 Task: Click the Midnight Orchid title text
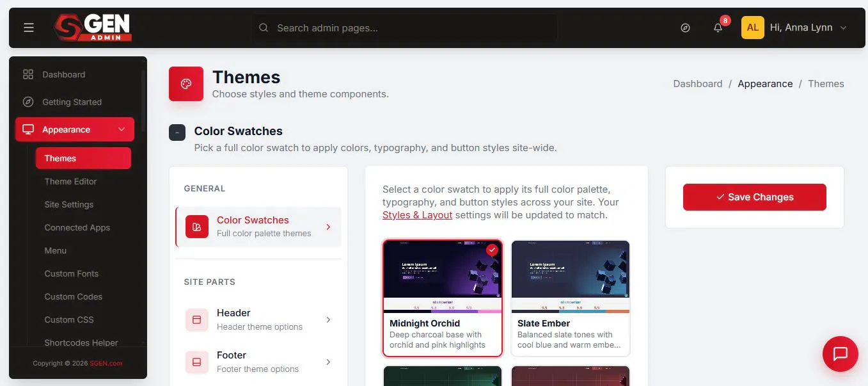pyautogui.click(x=425, y=323)
